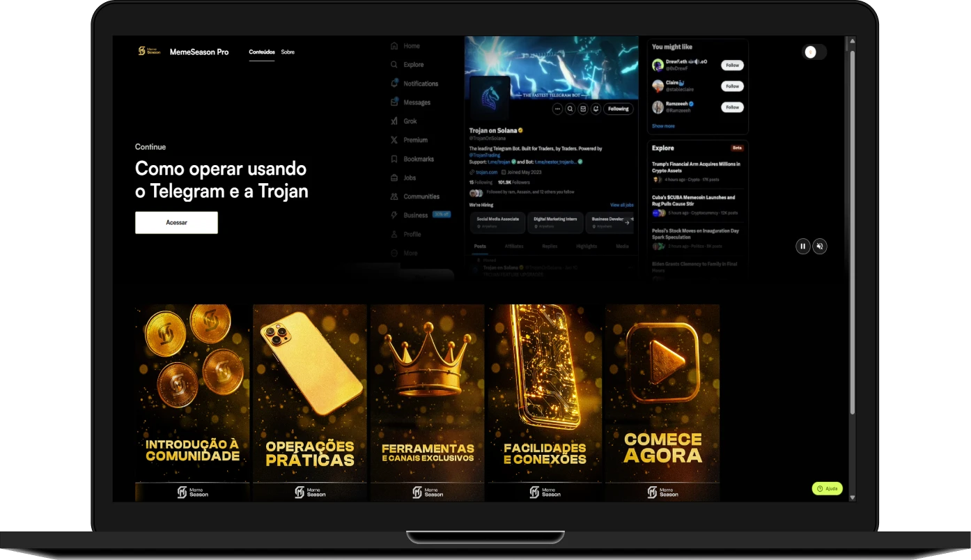The image size is (971, 560).
Task: Click the Business lightning icon in sidebar
Action: (x=394, y=215)
